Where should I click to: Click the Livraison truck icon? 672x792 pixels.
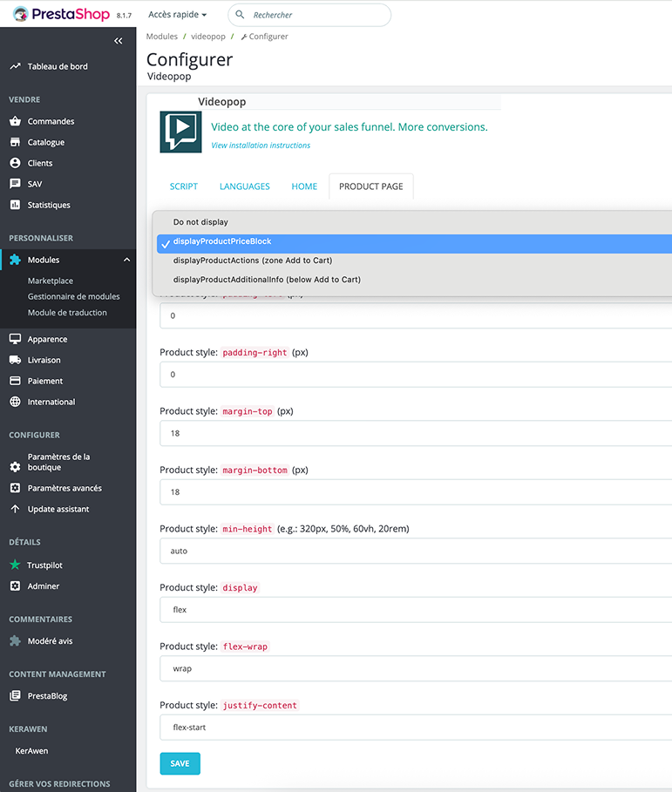pos(15,360)
